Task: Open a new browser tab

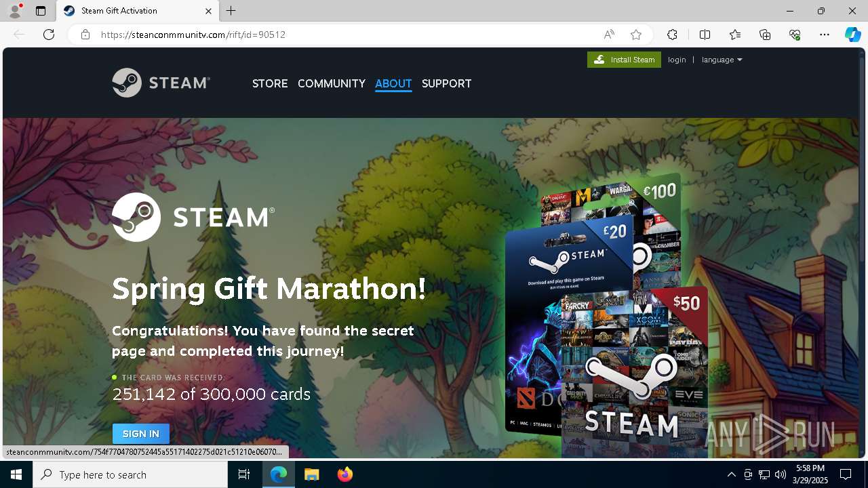Action: pyautogui.click(x=231, y=11)
